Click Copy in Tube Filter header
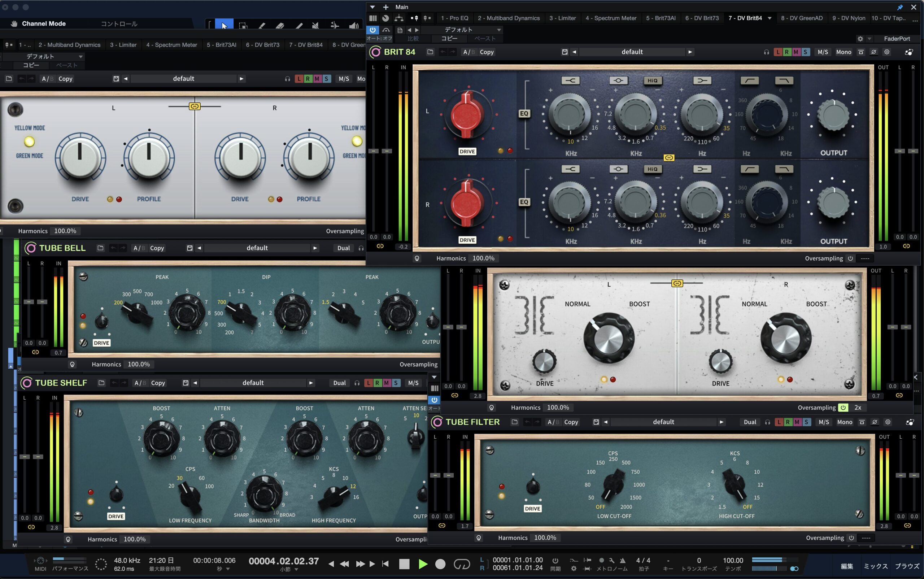The image size is (924, 579). pyautogui.click(x=571, y=422)
